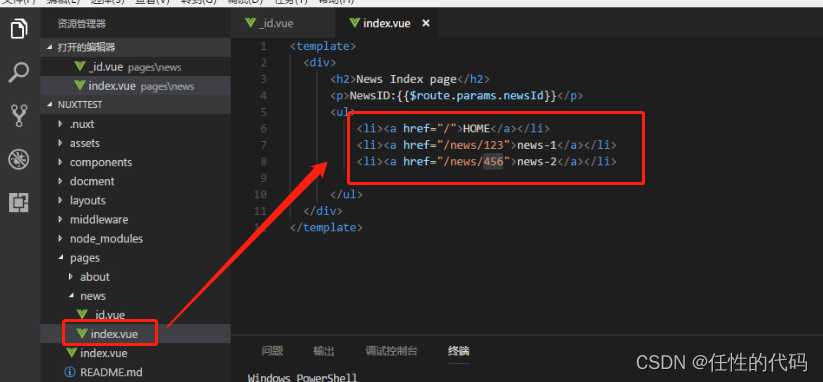Image resolution: width=823 pixels, height=382 pixels.
Task: Click the Windows PowerShell terminal text
Action: click(302, 377)
